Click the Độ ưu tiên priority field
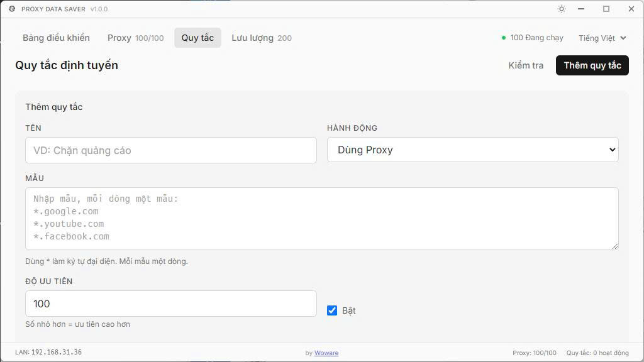The height and width of the screenshot is (362, 644). click(170, 304)
